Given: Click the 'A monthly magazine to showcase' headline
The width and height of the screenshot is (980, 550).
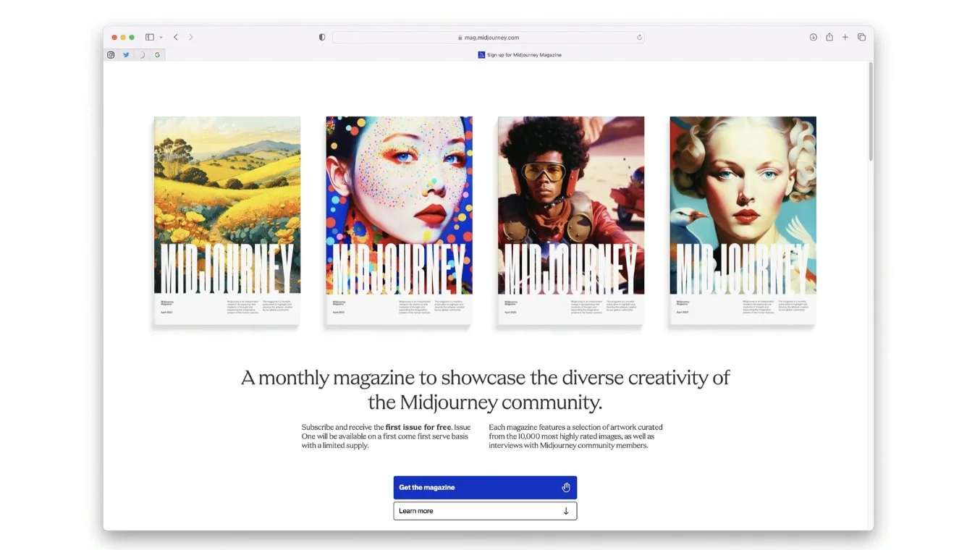Looking at the screenshot, I should click(485, 389).
